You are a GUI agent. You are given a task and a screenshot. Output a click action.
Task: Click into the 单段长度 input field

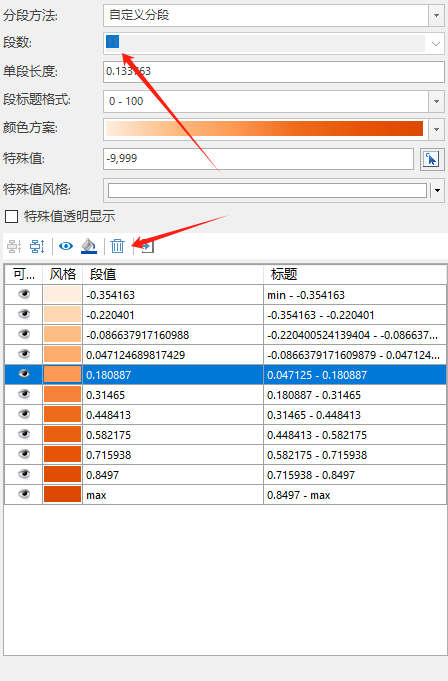coord(274,72)
